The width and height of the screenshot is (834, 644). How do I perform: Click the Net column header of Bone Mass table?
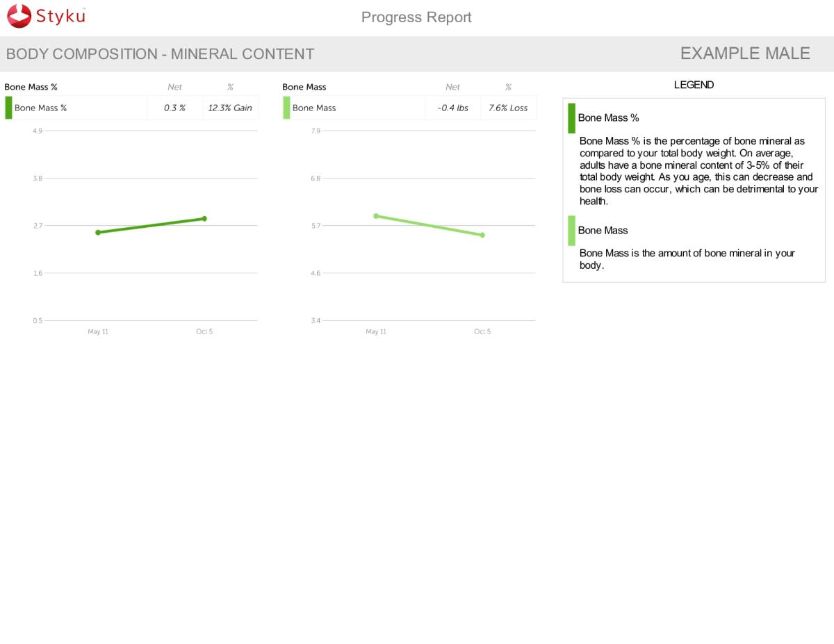point(452,87)
